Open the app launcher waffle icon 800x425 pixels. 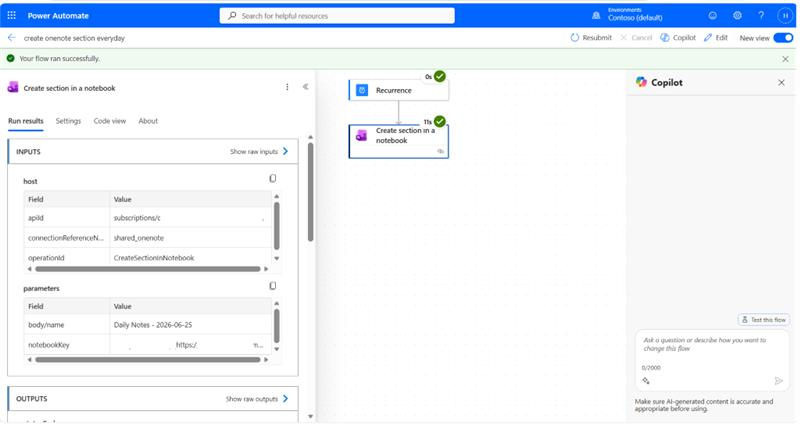click(11, 15)
